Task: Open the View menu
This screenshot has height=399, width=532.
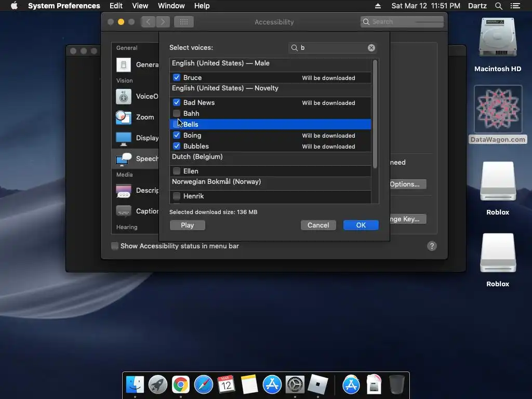Action: point(140,6)
